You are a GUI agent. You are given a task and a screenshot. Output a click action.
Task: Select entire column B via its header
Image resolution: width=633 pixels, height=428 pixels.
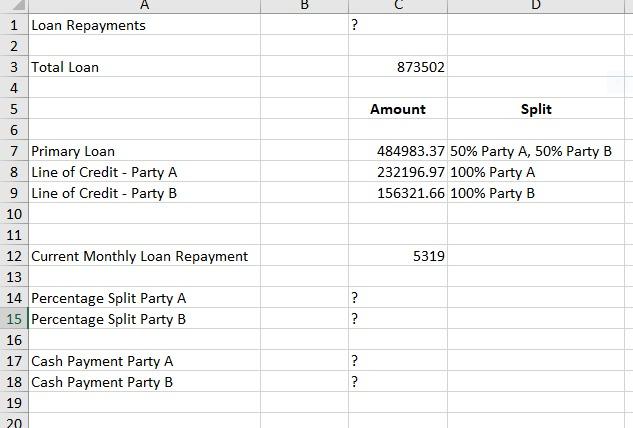(304, 6)
